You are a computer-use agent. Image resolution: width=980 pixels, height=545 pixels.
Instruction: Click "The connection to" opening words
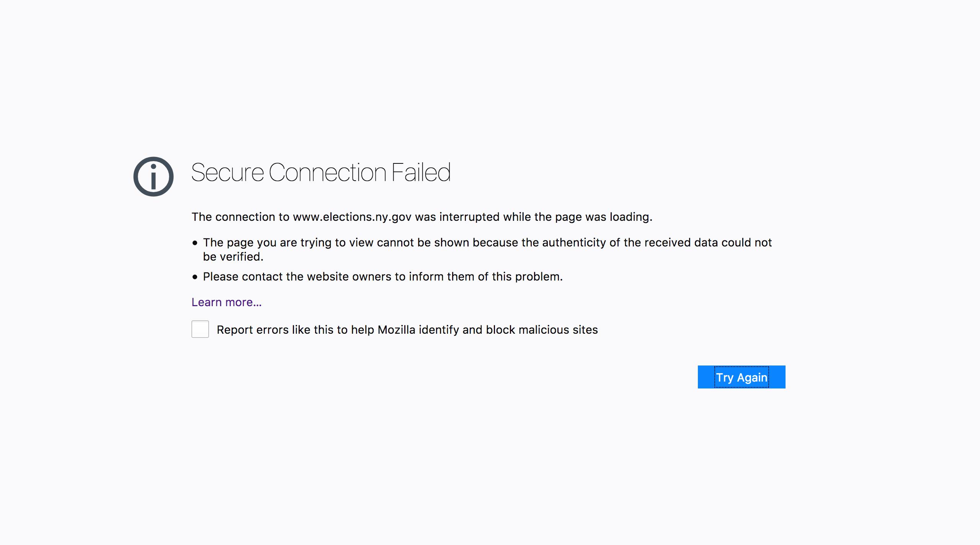pos(240,217)
